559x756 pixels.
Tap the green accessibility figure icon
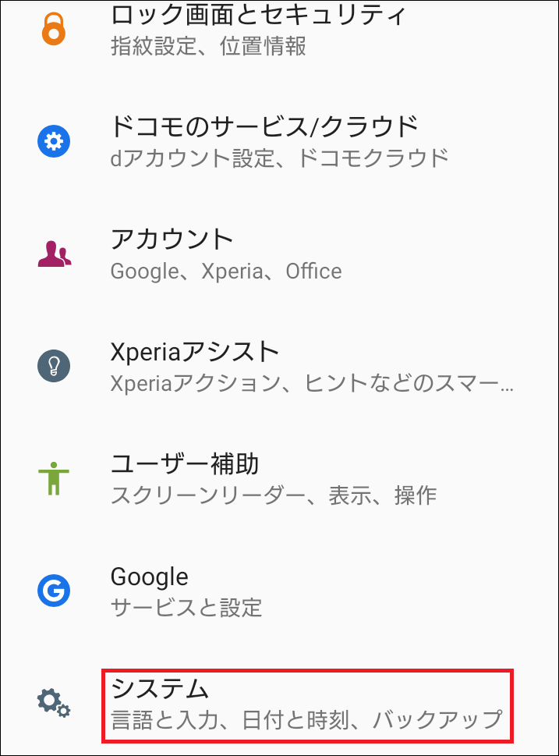(53, 479)
